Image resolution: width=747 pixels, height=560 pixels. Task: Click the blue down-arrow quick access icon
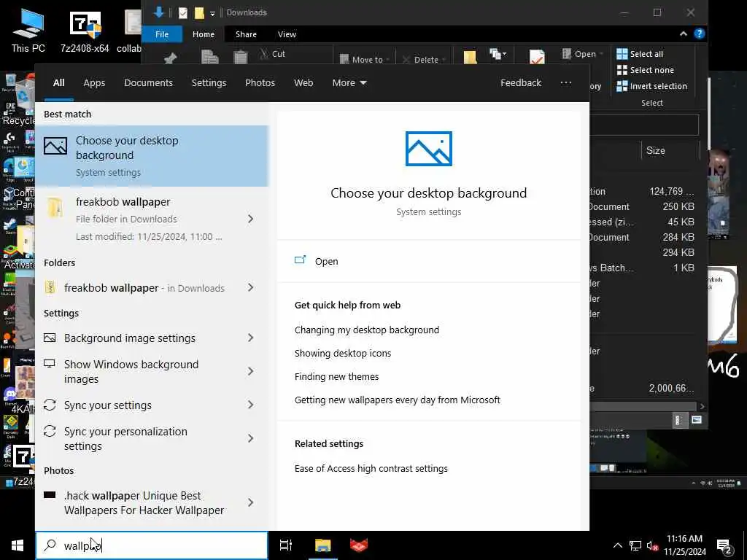click(159, 12)
